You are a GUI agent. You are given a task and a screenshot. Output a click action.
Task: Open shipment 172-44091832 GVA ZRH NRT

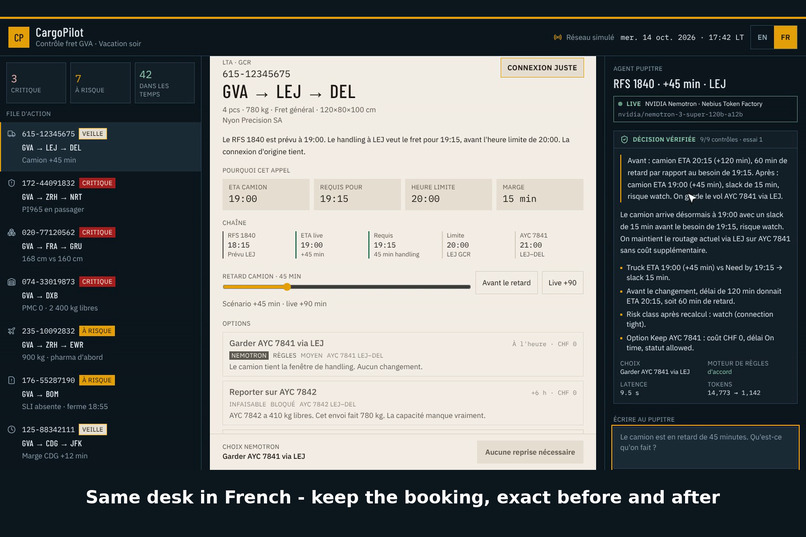[101, 196]
